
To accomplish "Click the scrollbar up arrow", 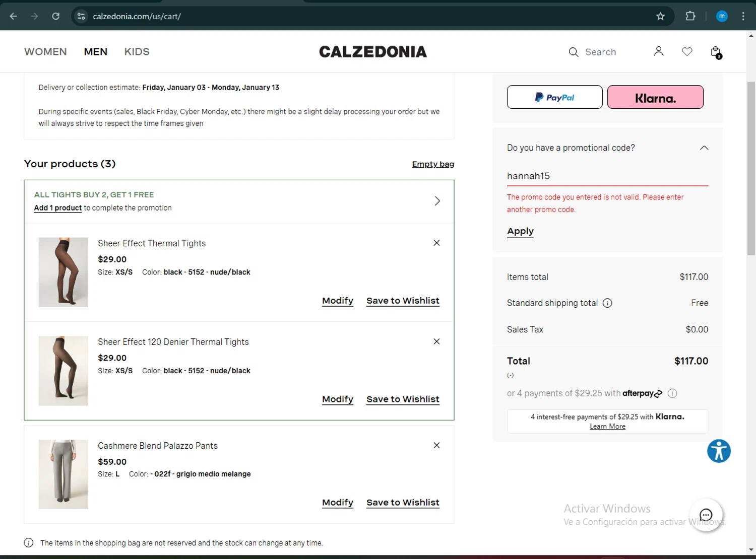I will [751, 36].
